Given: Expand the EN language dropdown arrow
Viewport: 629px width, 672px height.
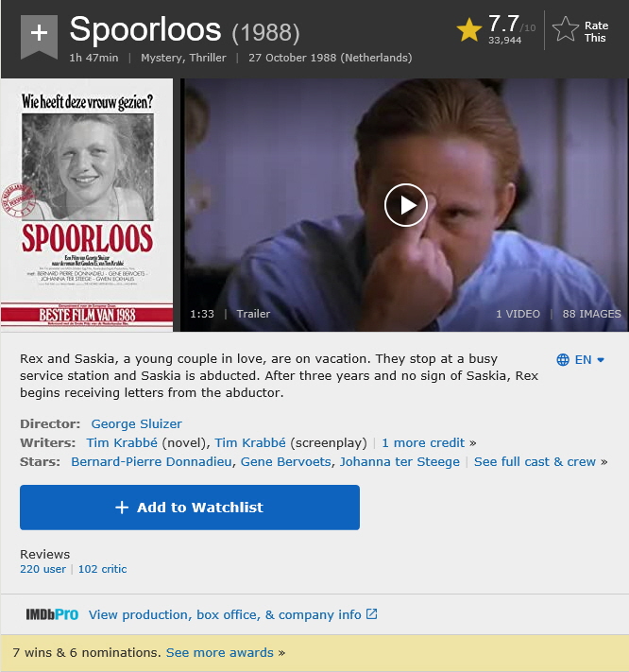Looking at the screenshot, I should click(x=601, y=359).
